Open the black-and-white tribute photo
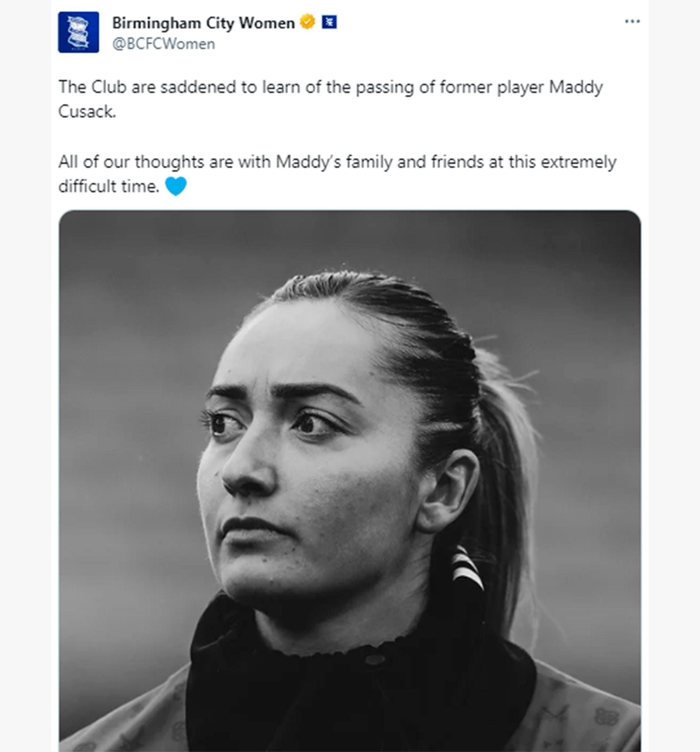Viewport: 700px width, 752px height. (350, 480)
